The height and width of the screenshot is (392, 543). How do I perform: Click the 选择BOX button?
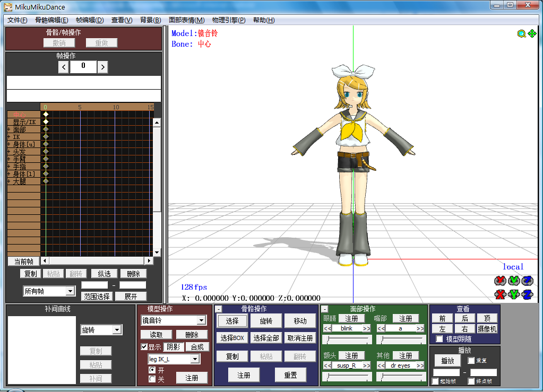(x=232, y=338)
